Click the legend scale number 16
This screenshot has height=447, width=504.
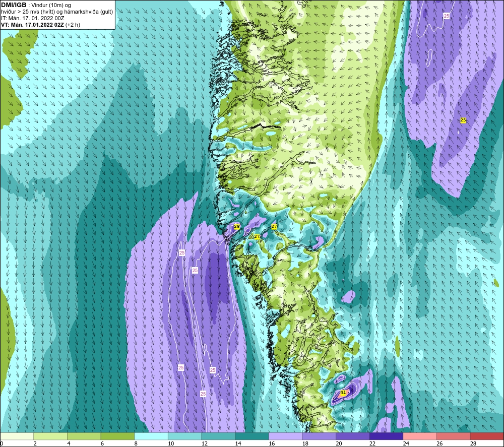(272, 443)
